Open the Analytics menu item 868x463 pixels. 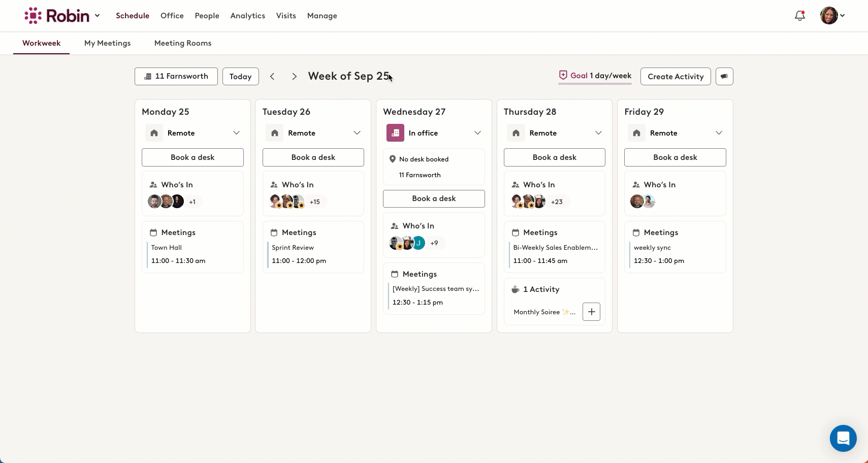(248, 16)
